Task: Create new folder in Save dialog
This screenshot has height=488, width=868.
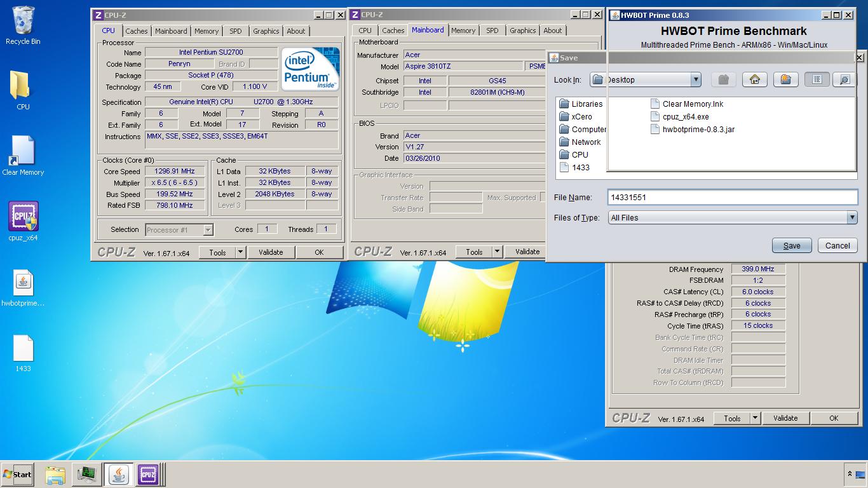Action: 785,79
